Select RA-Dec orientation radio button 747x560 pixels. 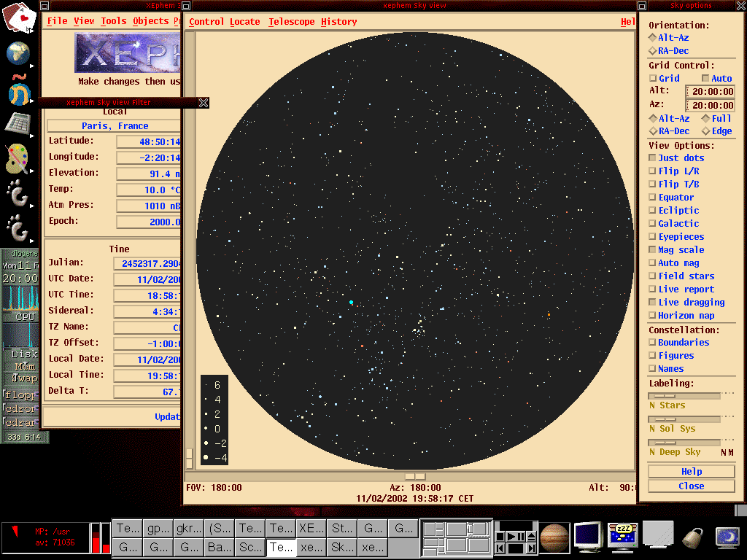[x=652, y=51]
